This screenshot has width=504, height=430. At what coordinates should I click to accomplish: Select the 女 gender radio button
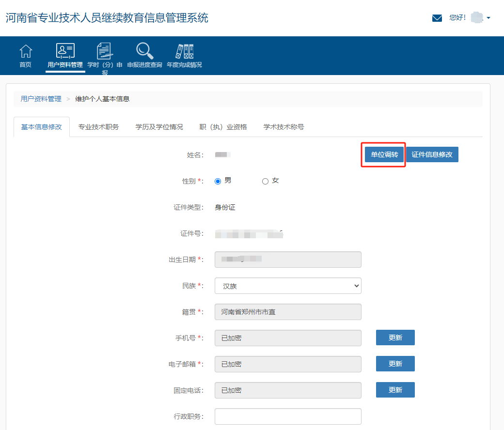click(x=265, y=181)
